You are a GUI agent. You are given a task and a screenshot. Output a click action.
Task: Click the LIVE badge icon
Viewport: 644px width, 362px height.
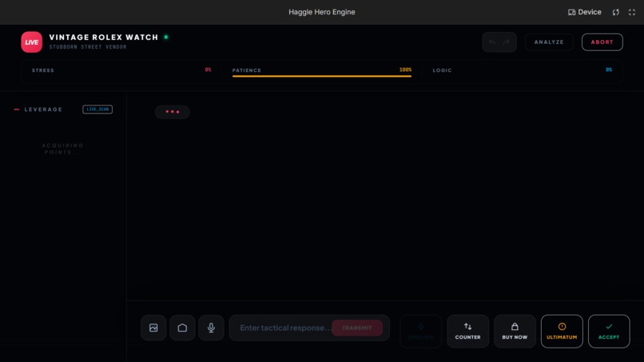[32, 42]
